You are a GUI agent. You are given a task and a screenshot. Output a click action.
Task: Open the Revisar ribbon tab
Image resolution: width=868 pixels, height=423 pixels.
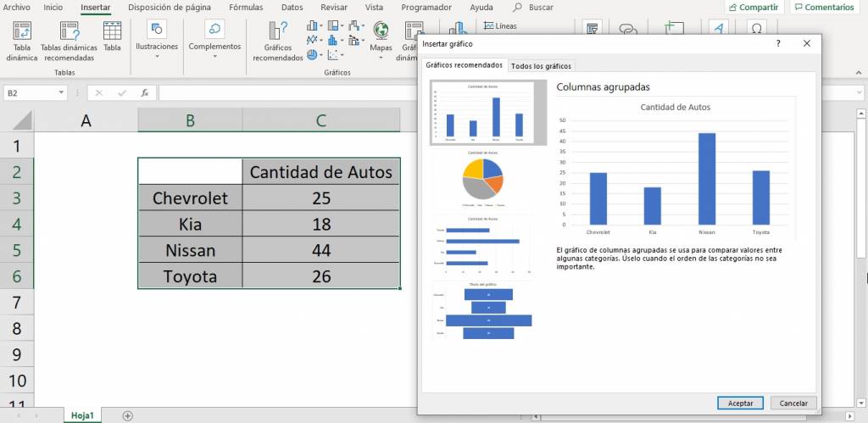(x=334, y=8)
